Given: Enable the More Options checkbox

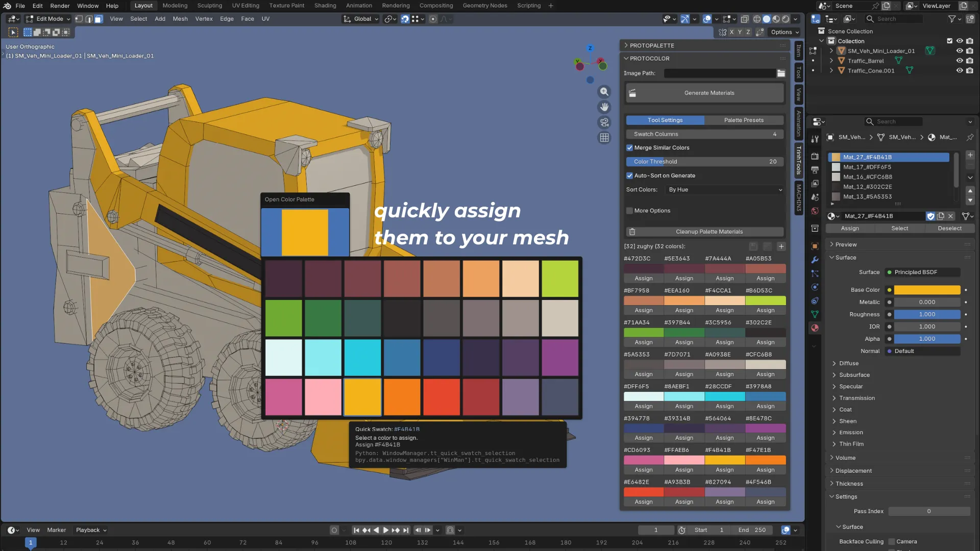Looking at the screenshot, I should pyautogui.click(x=629, y=211).
